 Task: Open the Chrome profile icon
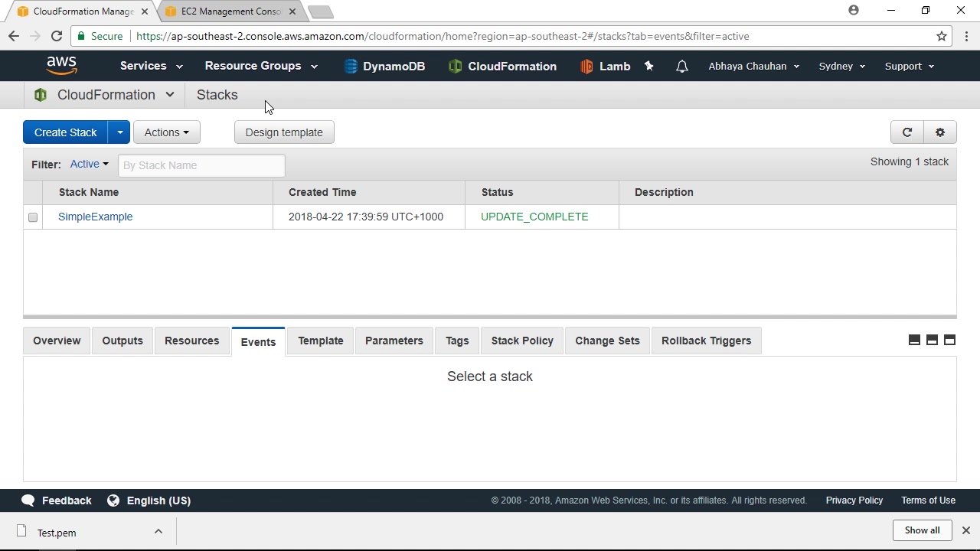click(854, 10)
